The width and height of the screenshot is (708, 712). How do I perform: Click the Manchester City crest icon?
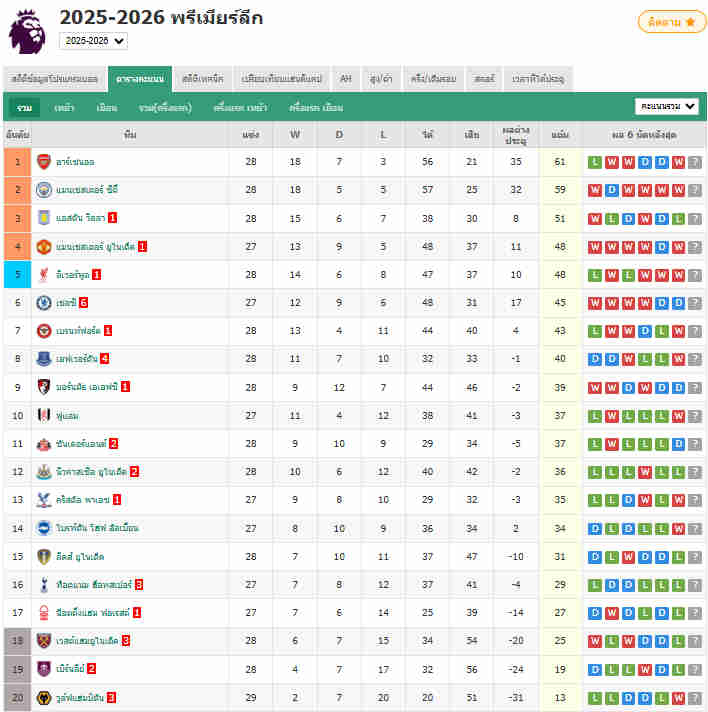[43, 189]
